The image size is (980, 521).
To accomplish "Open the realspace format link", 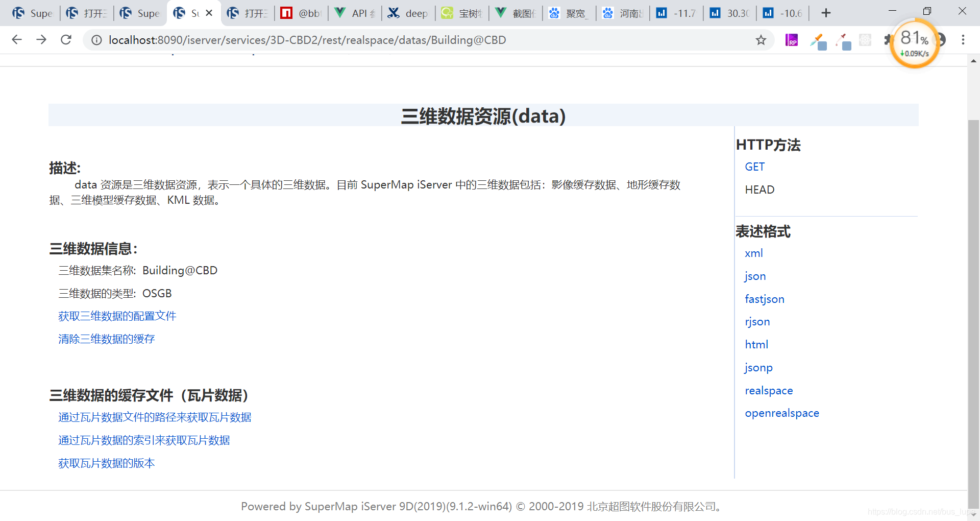I will pos(769,391).
